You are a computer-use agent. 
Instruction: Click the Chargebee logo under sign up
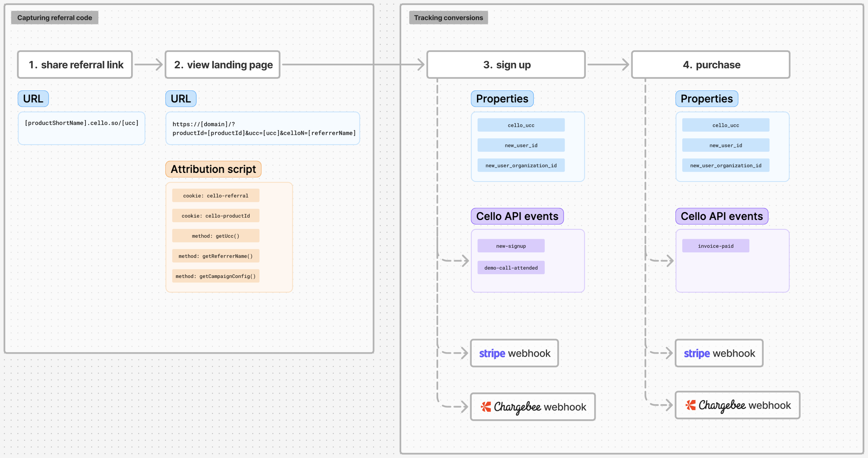(x=510, y=407)
